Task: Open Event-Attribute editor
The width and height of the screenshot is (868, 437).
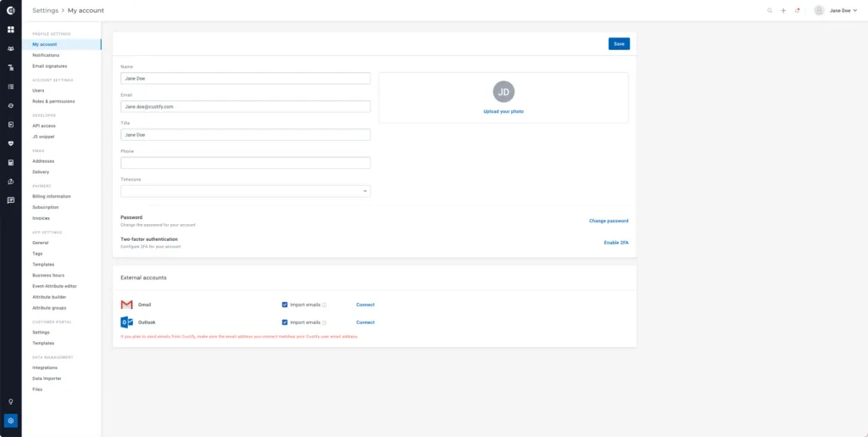Action: 54,286
